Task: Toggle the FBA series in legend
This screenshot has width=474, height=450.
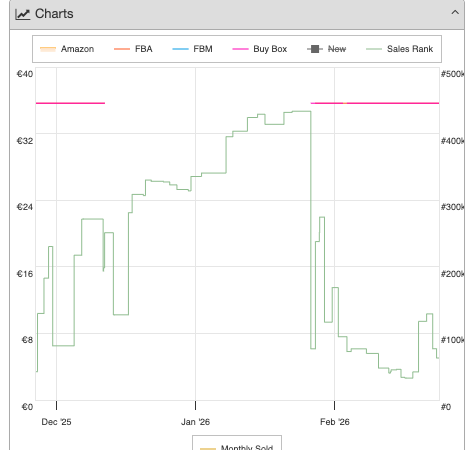Action: pyautogui.click(x=133, y=49)
